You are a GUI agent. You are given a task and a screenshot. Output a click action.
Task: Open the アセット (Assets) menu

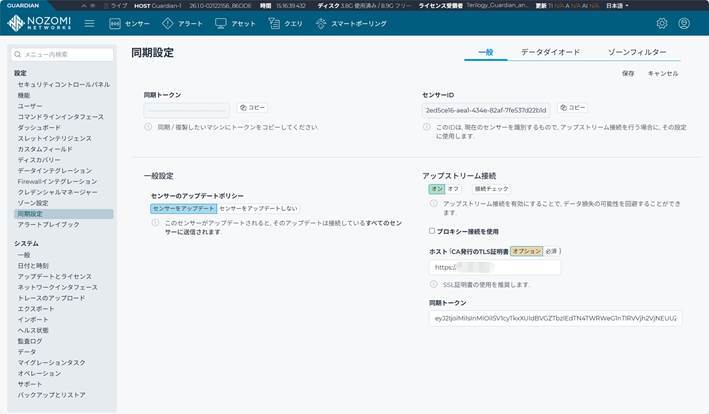[235, 23]
